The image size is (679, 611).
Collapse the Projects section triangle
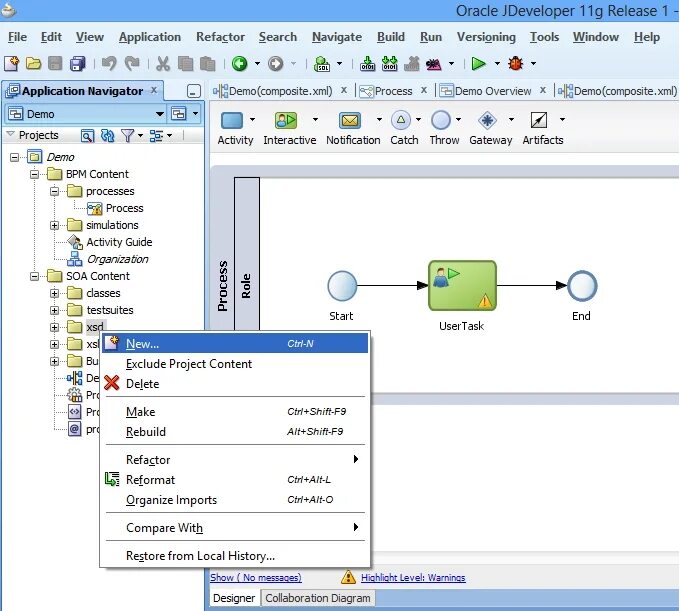coord(11,134)
